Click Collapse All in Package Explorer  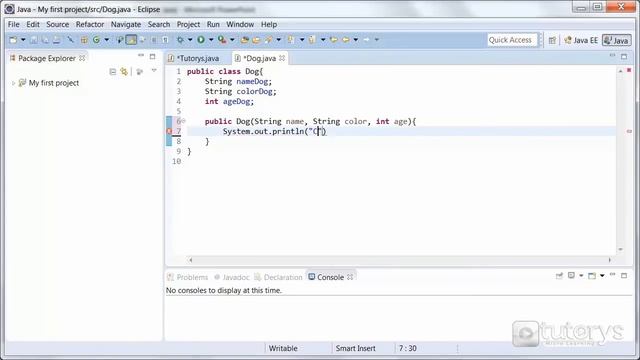click(113, 72)
